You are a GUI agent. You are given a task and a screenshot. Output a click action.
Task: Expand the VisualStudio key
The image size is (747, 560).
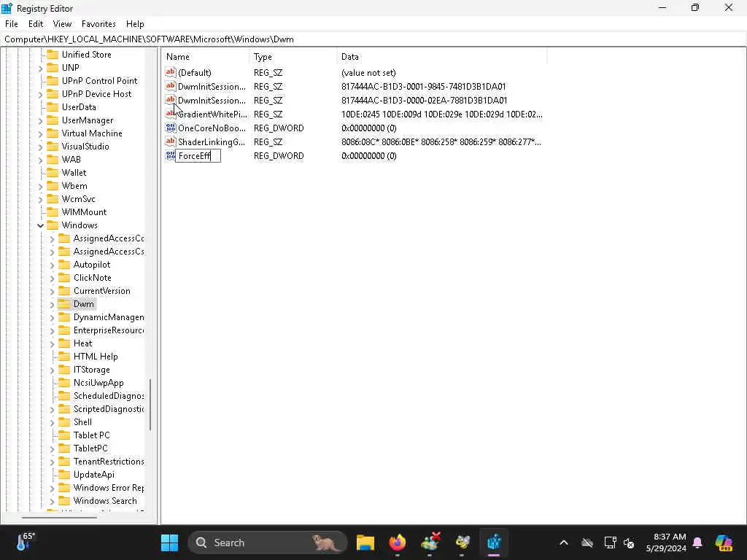(41, 147)
